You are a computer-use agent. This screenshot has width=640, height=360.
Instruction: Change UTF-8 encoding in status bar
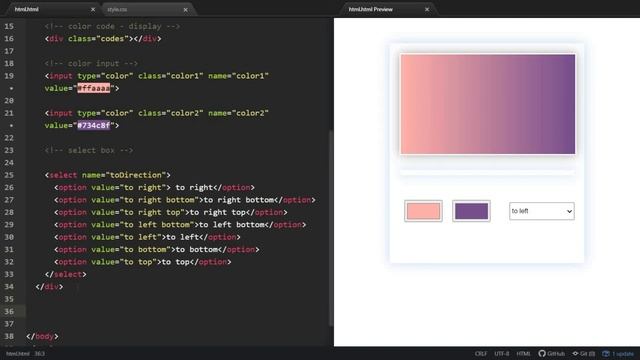click(502, 353)
